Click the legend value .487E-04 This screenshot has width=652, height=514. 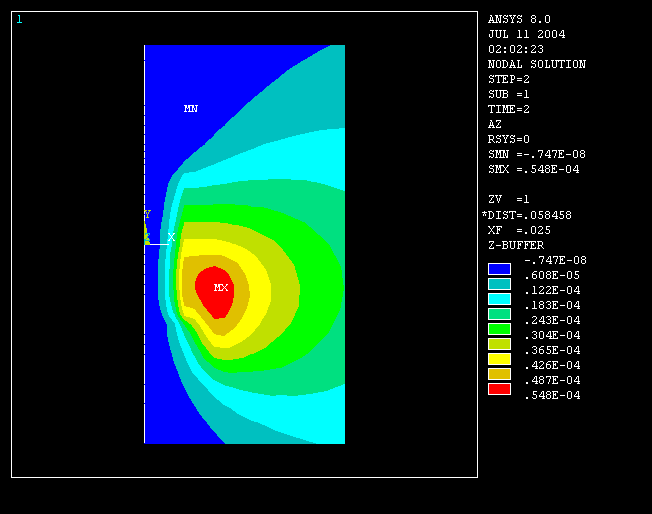point(552,380)
